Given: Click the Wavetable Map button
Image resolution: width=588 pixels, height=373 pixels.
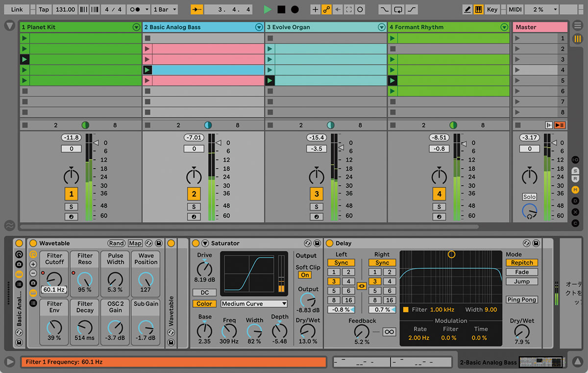Looking at the screenshot, I should click(x=135, y=243).
